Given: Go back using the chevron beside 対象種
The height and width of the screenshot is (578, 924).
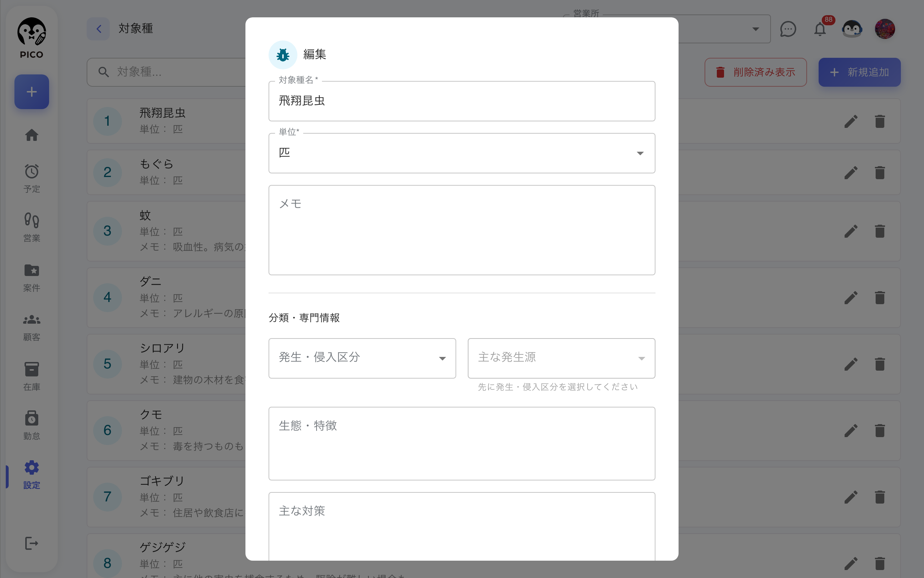Looking at the screenshot, I should 99,29.
